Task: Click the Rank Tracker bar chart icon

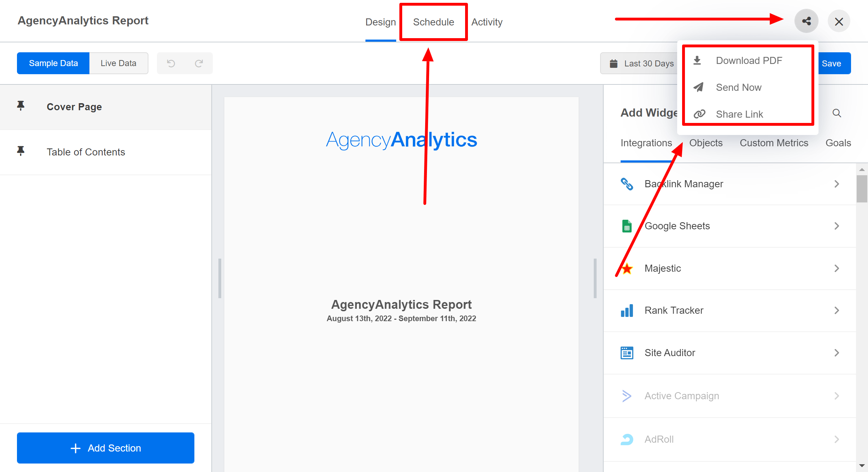Action: pos(627,311)
